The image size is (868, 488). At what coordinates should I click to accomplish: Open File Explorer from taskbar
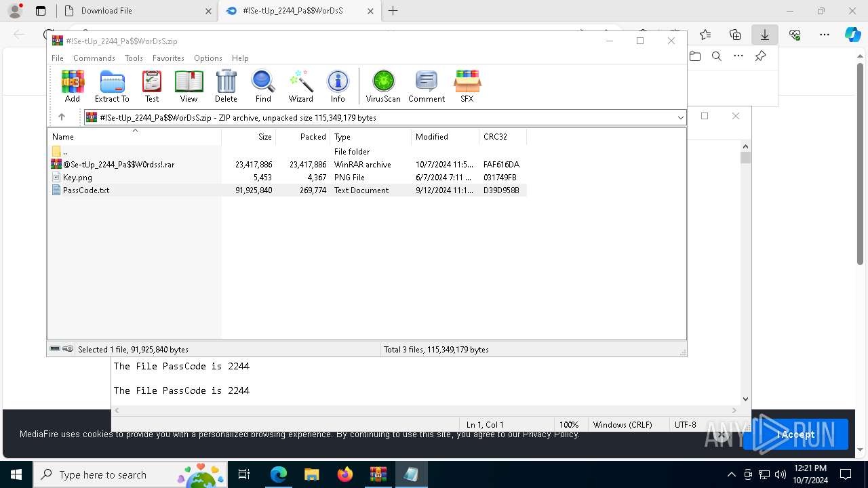pyautogui.click(x=312, y=474)
